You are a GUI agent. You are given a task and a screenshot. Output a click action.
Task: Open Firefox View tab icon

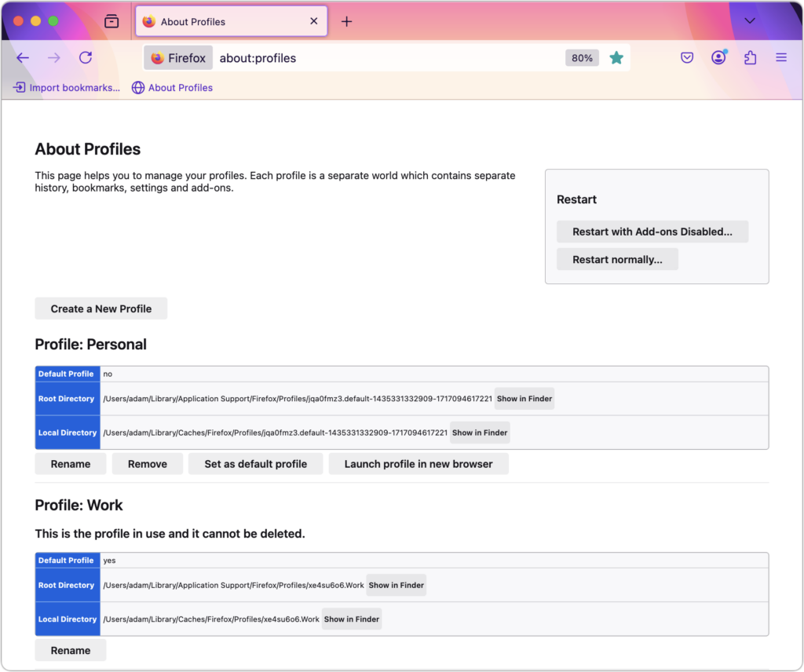pyautogui.click(x=111, y=21)
